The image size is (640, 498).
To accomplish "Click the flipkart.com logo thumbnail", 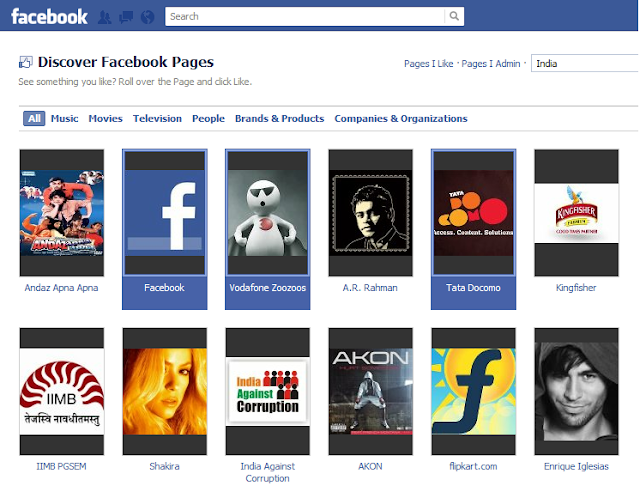I will pos(473,391).
